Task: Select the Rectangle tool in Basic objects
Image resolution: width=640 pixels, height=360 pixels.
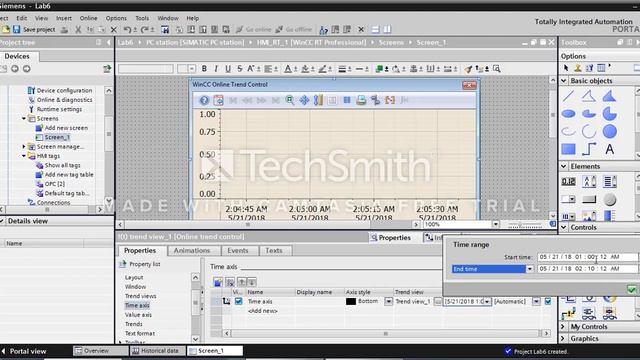Action: coord(568,149)
